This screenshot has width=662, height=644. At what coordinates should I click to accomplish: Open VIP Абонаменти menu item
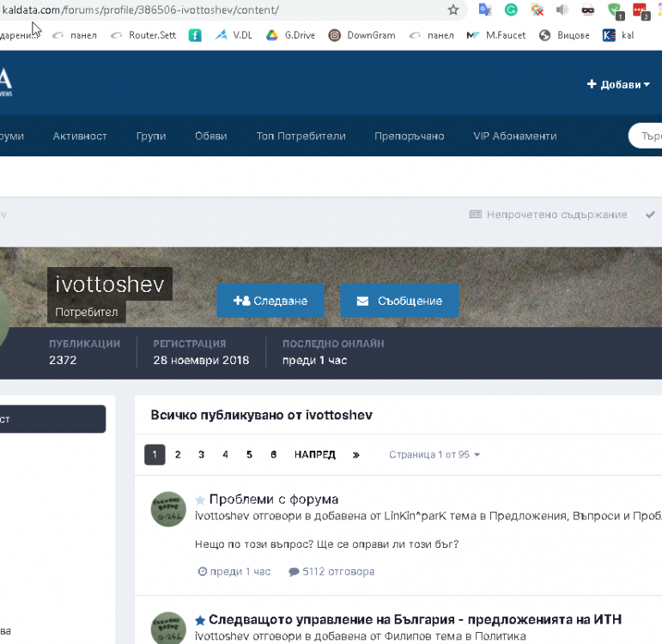514,136
